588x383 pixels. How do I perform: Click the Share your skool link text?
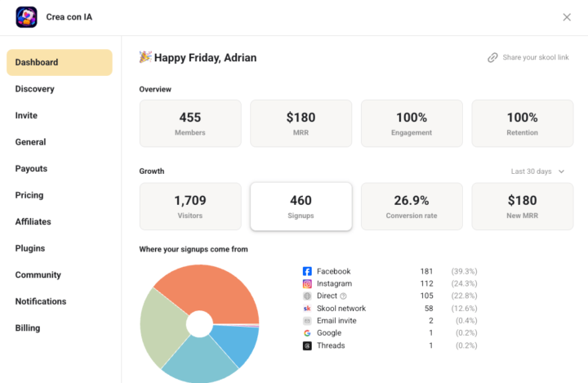(x=536, y=57)
